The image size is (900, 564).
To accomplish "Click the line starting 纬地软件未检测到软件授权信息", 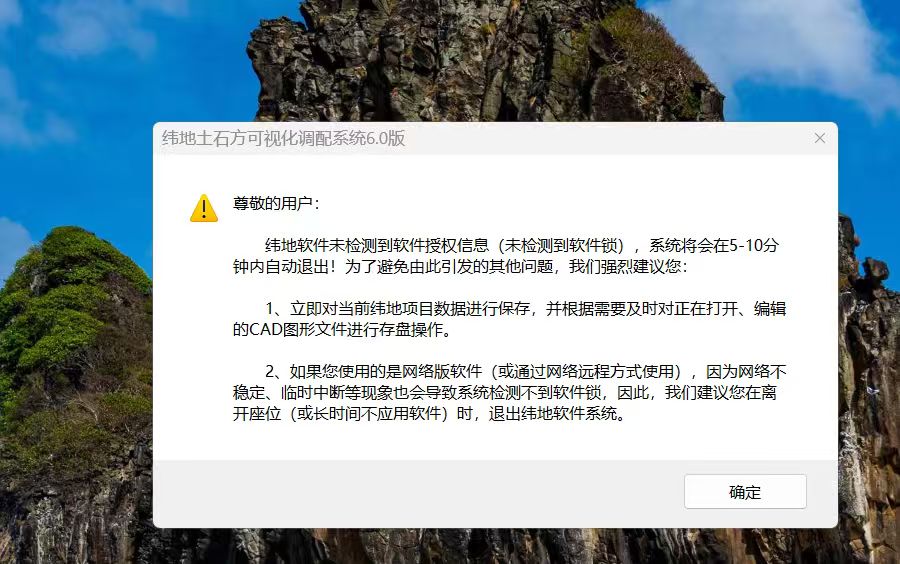I will (521, 246).
